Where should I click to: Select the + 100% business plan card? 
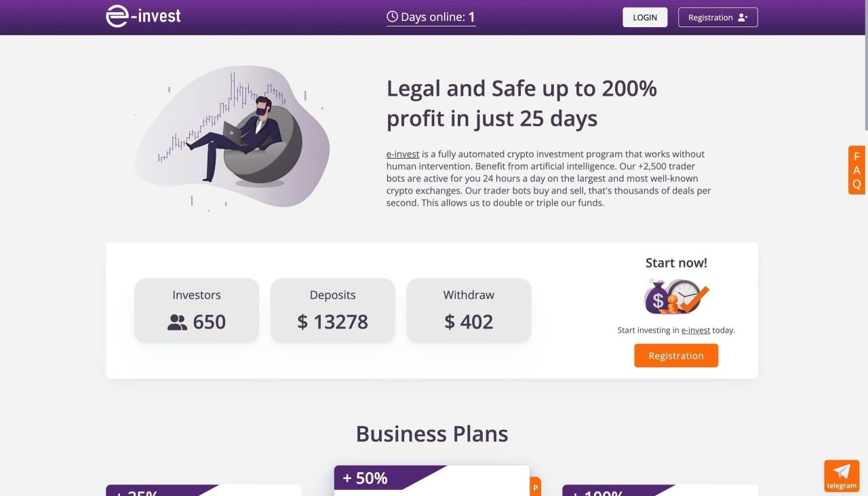659,490
